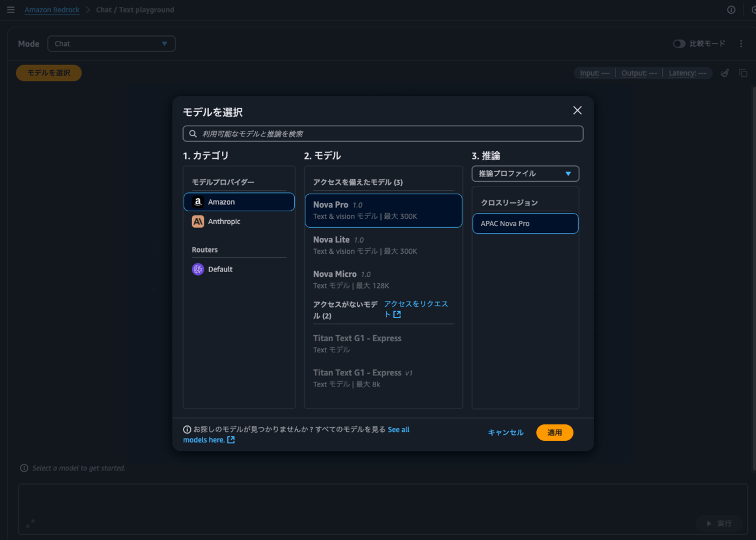Toggle the 比較モード switch
756x540 pixels.
click(x=679, y=44)
